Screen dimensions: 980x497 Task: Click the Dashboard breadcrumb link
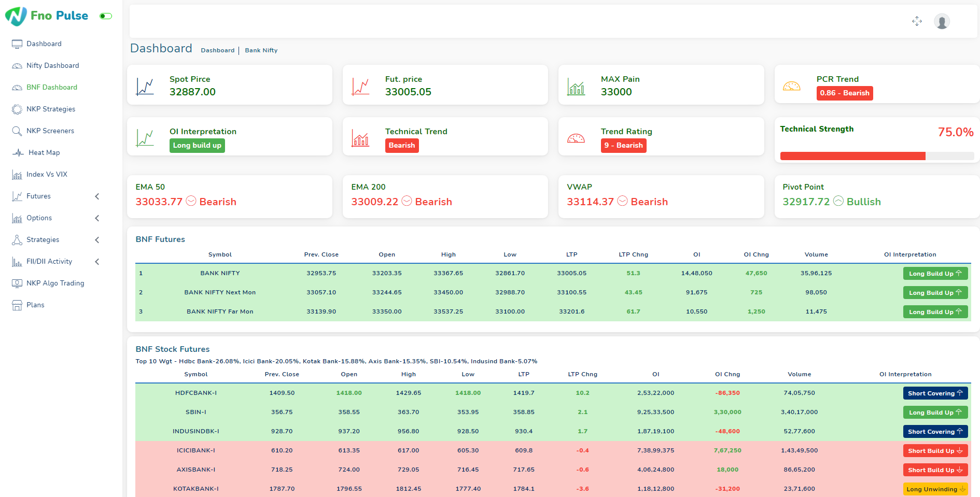(218, 50)
